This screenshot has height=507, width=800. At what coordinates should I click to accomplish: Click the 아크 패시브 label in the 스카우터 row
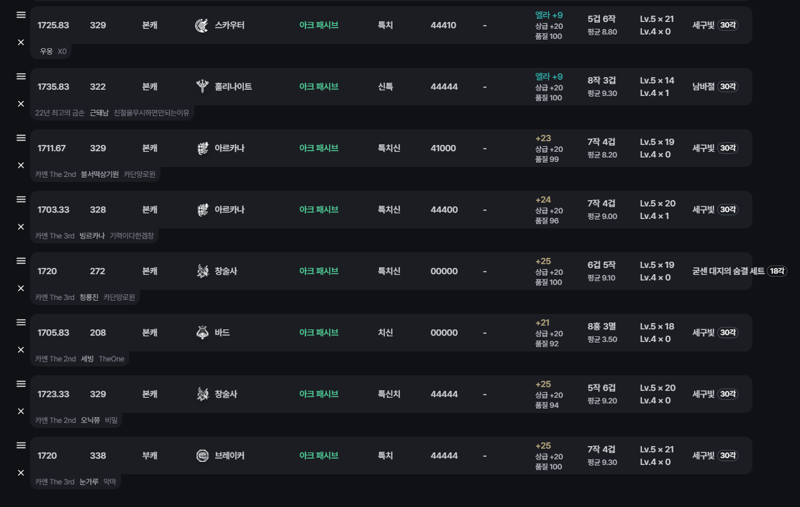click(318, 25)
